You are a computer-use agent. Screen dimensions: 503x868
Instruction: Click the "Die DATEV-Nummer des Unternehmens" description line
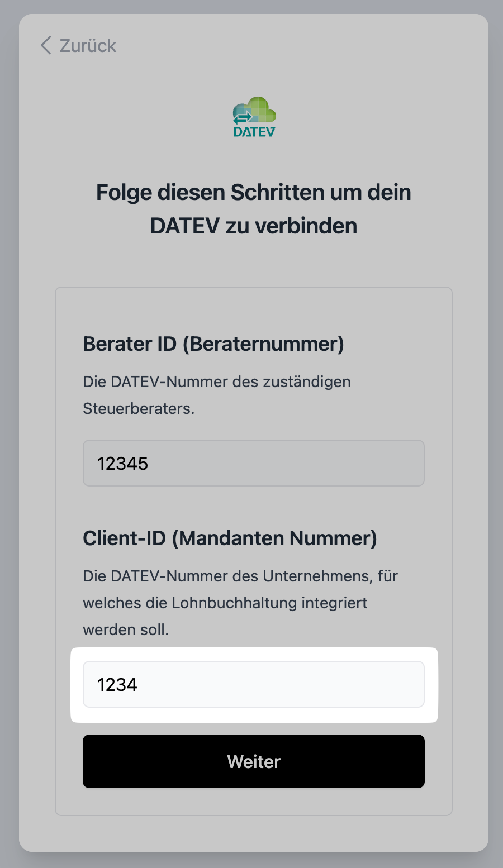point(240,576)
